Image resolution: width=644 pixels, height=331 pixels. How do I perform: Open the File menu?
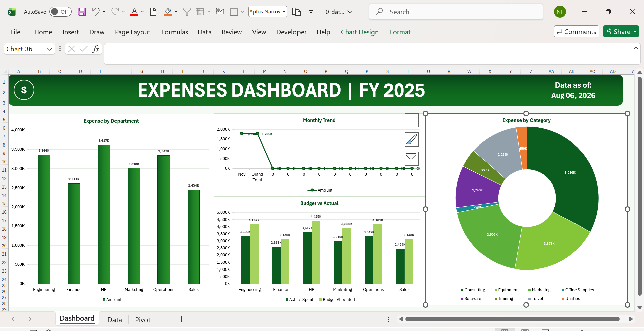click(15, 32)
